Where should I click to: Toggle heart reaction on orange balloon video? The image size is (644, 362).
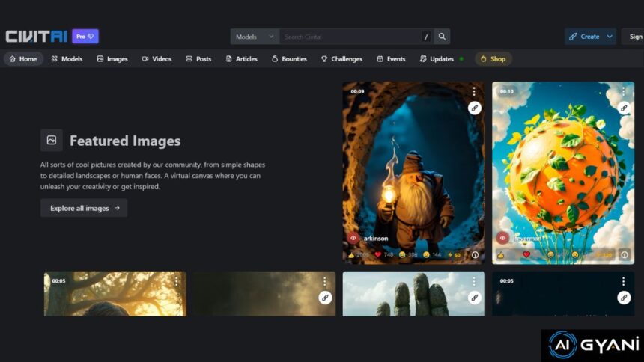pyautogui.click(x=526, y=255)
